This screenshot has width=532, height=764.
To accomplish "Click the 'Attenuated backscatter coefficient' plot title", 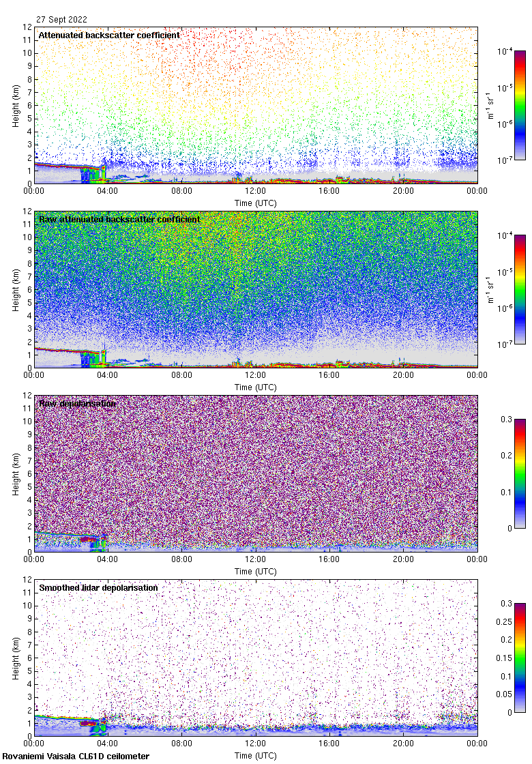I will pyautogui.click(x=109, y=35).
